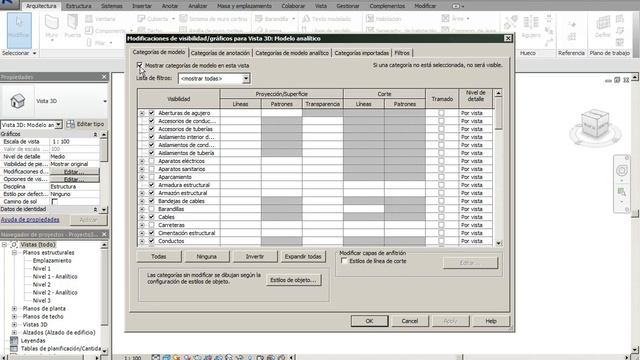Click the Vista 3D house type icon
This screenshot has height=360, width=640.
coord(18,101)
